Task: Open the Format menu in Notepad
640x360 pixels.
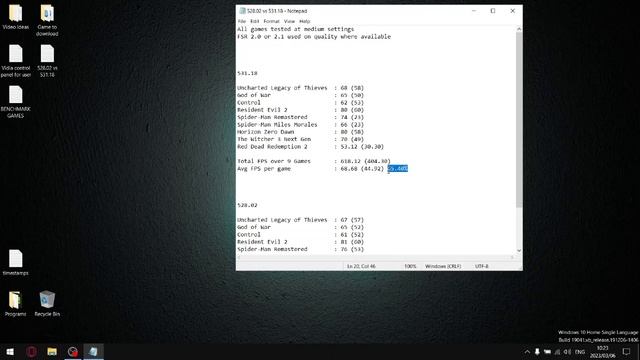Action: coord(271,21)
